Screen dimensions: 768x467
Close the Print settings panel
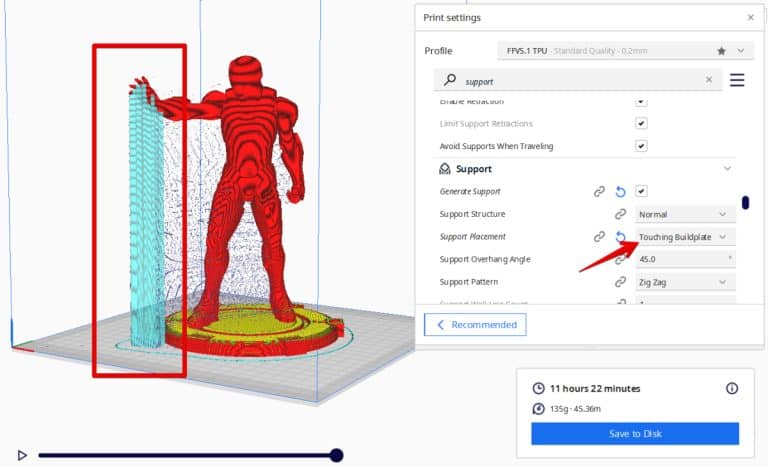click(750, 18)
